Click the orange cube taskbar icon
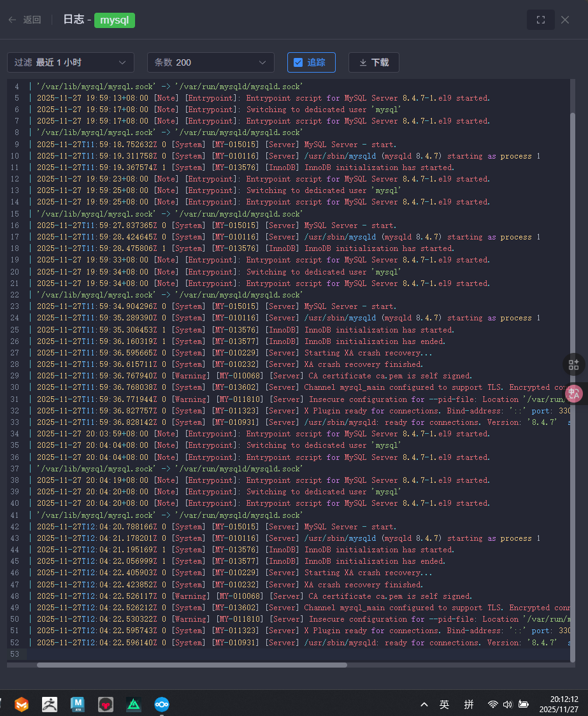Image resolution: width=588 pixels, height=716 pixels. [x=22, y=705]
